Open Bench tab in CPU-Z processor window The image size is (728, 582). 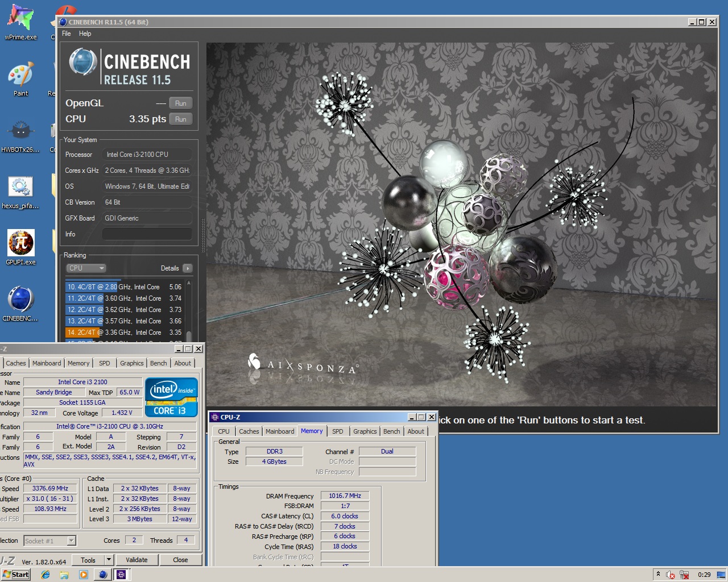tap(159, 363)
